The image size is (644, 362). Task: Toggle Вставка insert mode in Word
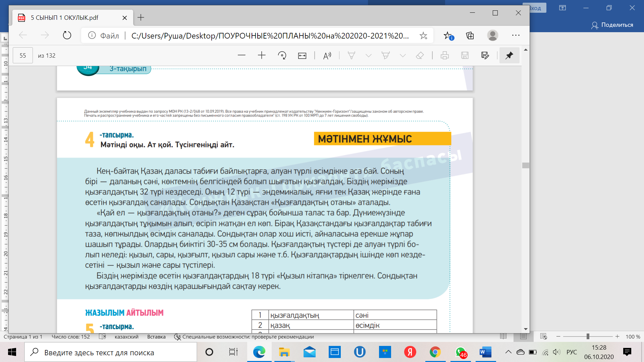(x=156, y=337)
